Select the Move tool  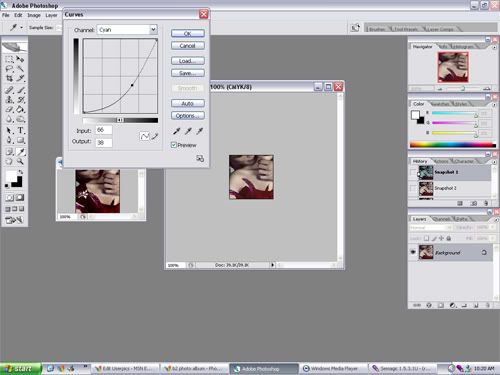20,59
